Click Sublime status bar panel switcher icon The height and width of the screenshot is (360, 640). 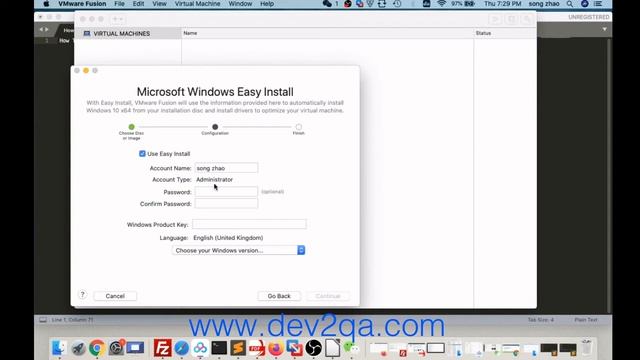[43, 320]
